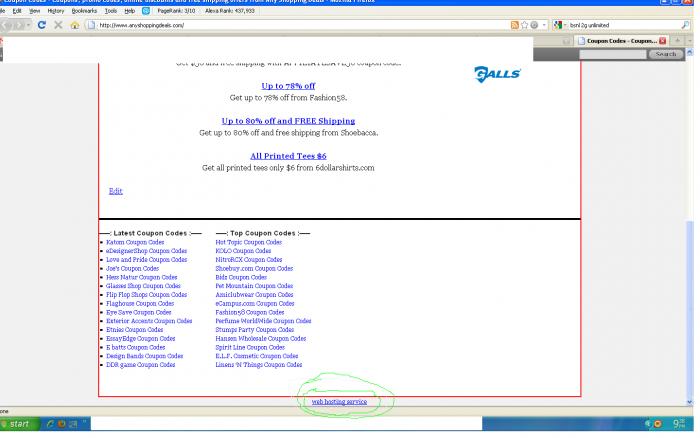This screenshot has width=700, height=438.
Task: Expand the search engine dropdown arrow
Action: coord(565,25)
